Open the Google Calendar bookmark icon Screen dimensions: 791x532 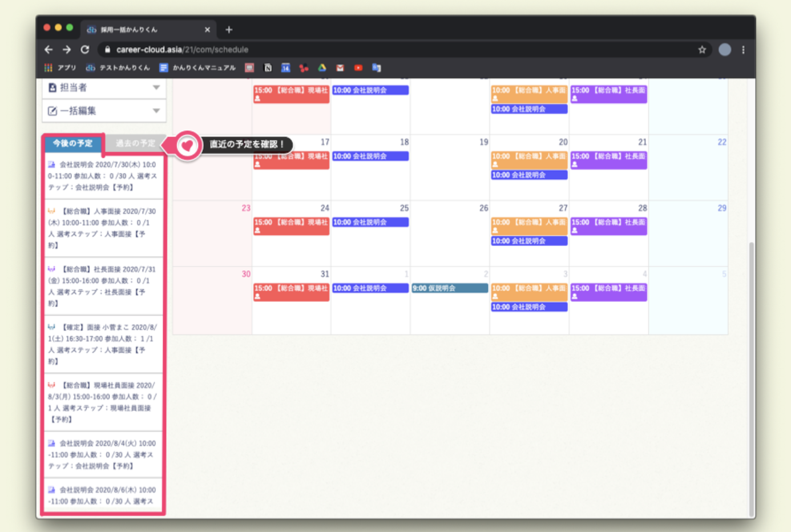click(x=286, y=68)
